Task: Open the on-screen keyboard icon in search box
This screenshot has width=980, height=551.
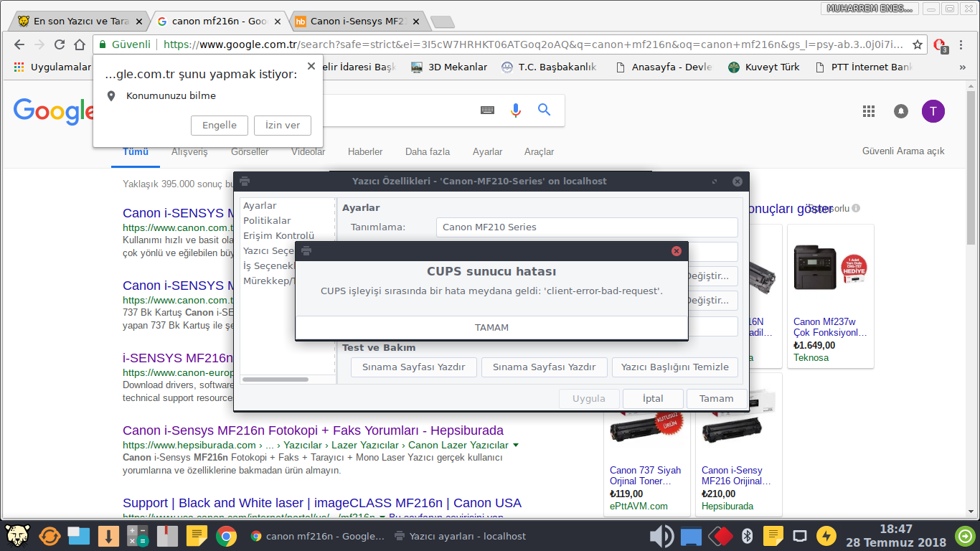Action: coord(487,110)
